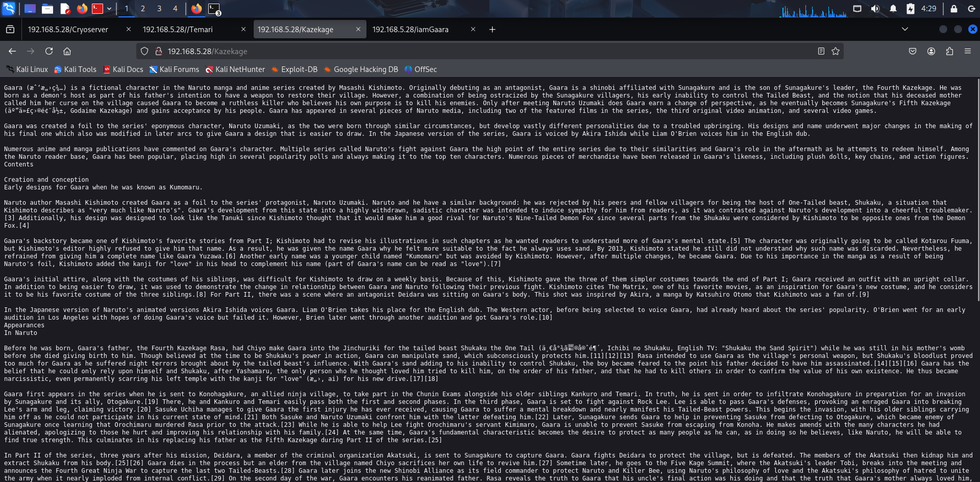Toggle the screen lock icon
Image resolution: width=980 pixels, height=482 pixels.
(x=953, y=9)
